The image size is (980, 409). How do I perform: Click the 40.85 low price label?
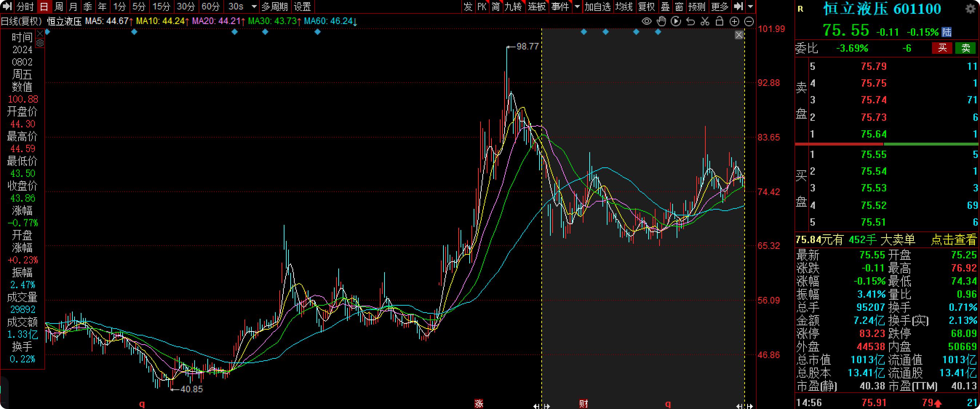(x=191, y=389)
